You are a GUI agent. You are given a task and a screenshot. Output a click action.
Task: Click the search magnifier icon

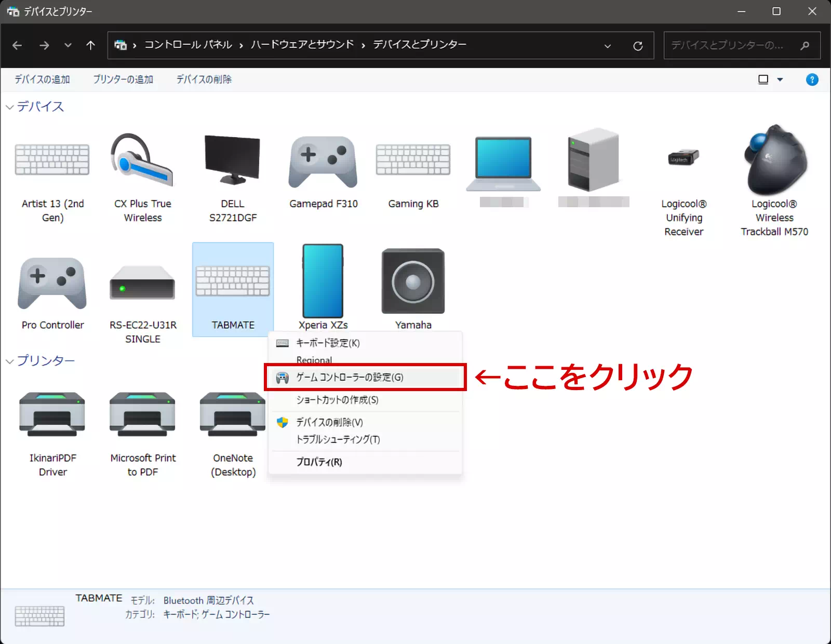[805, 46]
